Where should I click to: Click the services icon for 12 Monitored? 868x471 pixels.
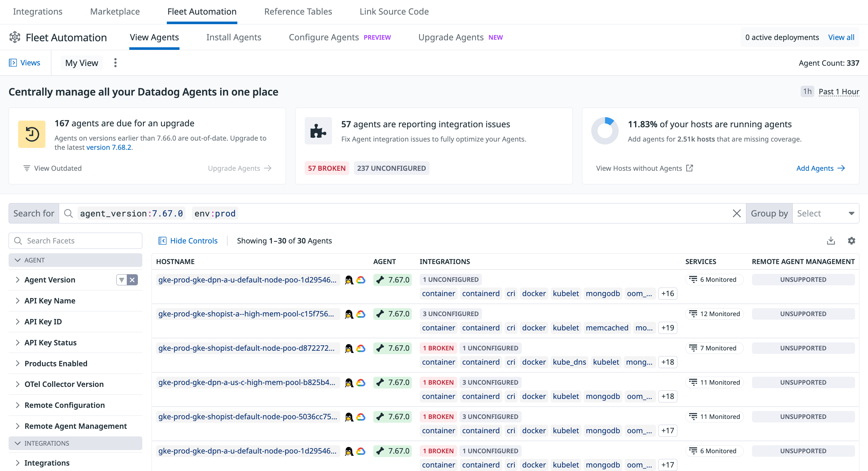(693, 314)
